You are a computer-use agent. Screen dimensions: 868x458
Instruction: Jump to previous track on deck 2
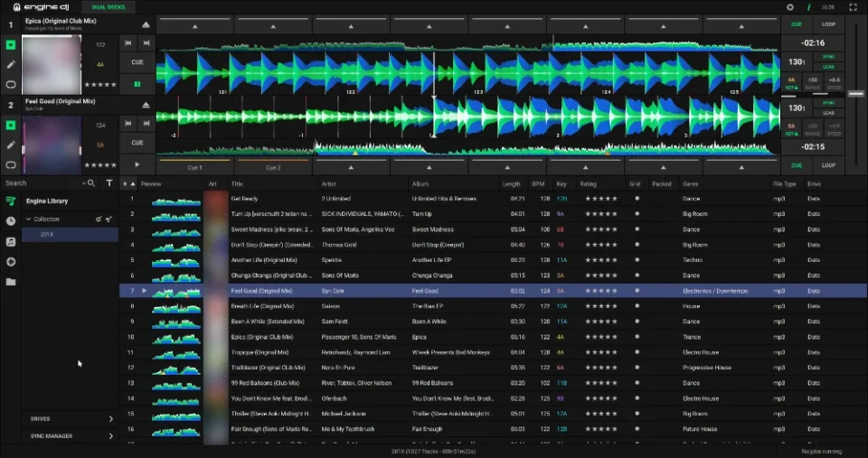[x=128, y=124]
